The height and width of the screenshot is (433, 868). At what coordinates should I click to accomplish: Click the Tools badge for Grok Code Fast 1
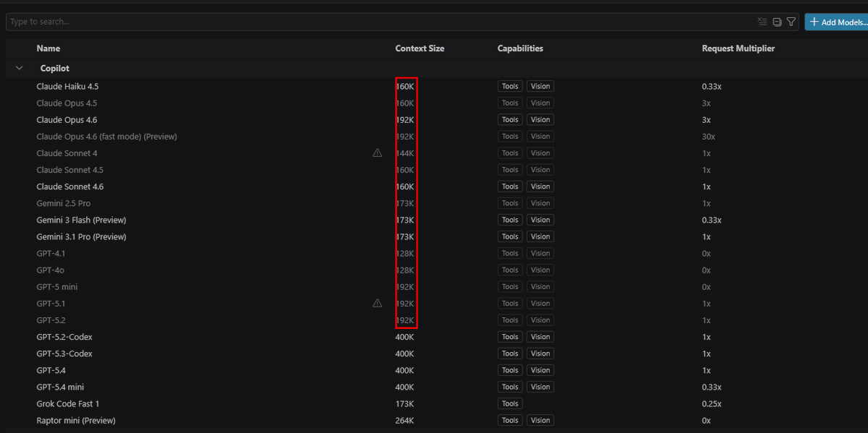pyautogui.click(x=510, y=403)
